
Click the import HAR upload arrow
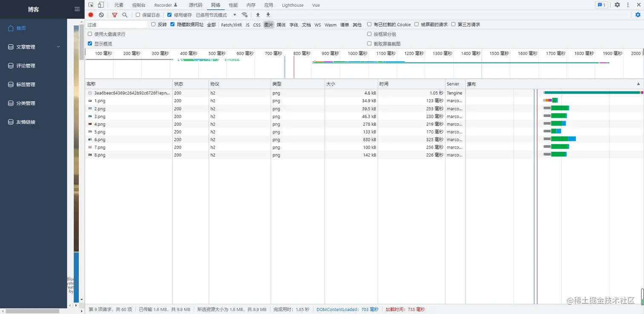[258, 15]
